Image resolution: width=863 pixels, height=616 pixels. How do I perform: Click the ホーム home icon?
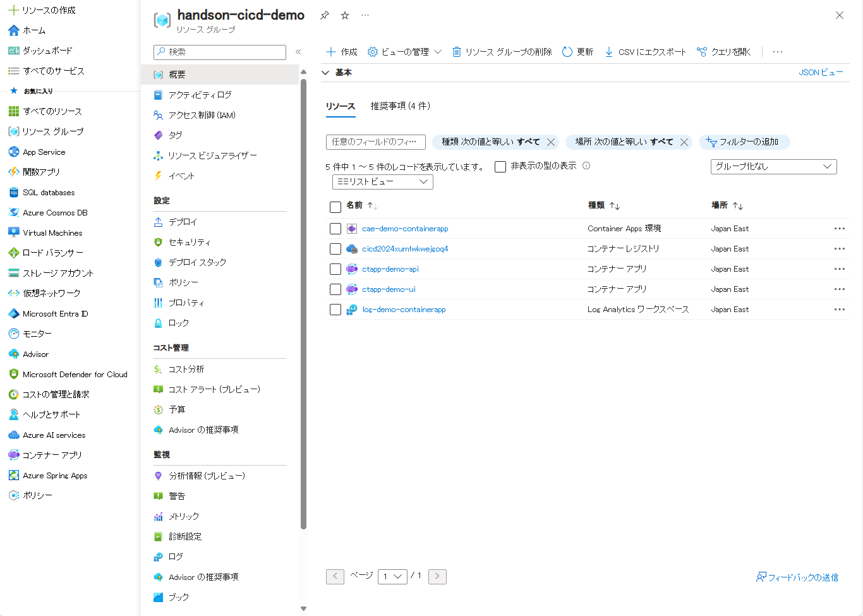(14, 30)
